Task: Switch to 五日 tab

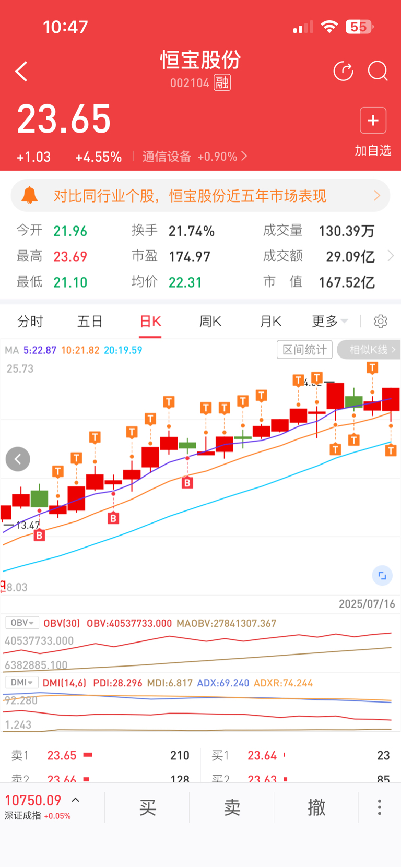Action: point(90,321)
